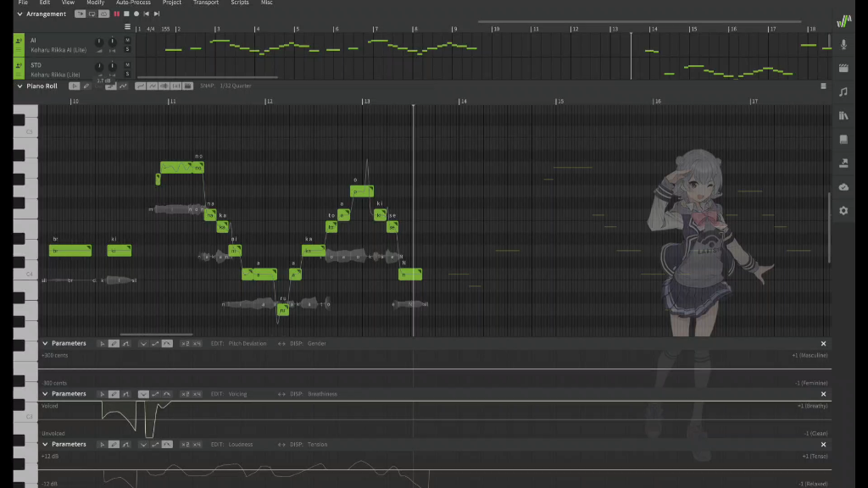Image resolution: width=868 pixels, height=488 pixels.
Task: Adjust the AI track gain knob
Action: 99,42
